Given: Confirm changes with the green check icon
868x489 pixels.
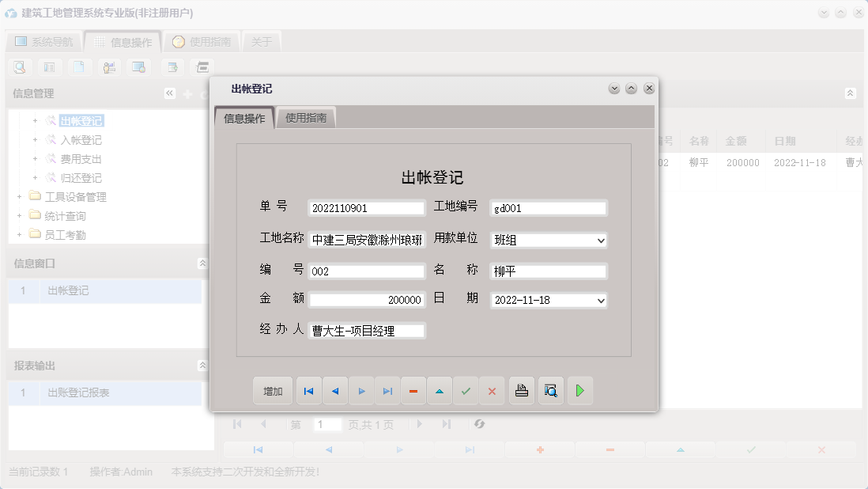Looking at the screenshot, I should click(466, 390).
